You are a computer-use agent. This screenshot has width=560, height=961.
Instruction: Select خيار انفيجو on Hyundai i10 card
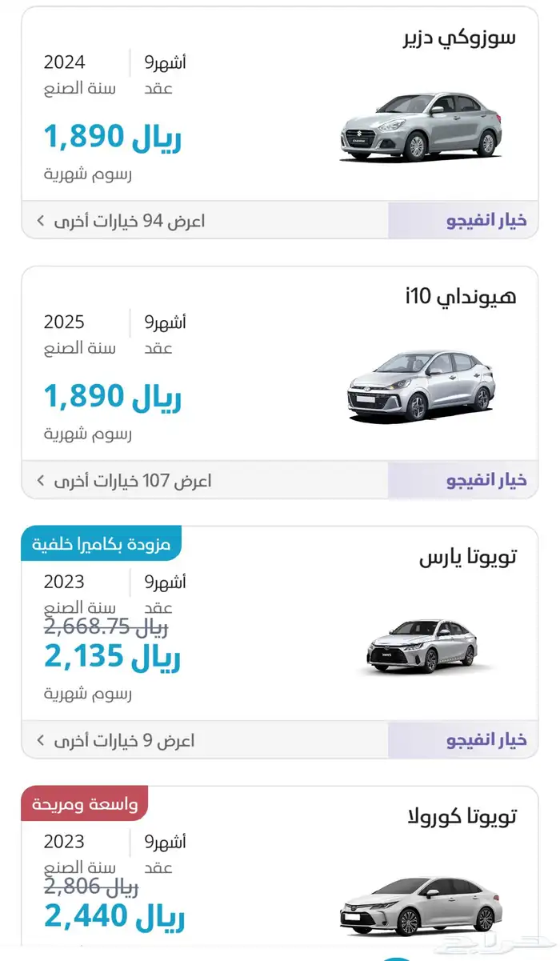click(486, 481)
